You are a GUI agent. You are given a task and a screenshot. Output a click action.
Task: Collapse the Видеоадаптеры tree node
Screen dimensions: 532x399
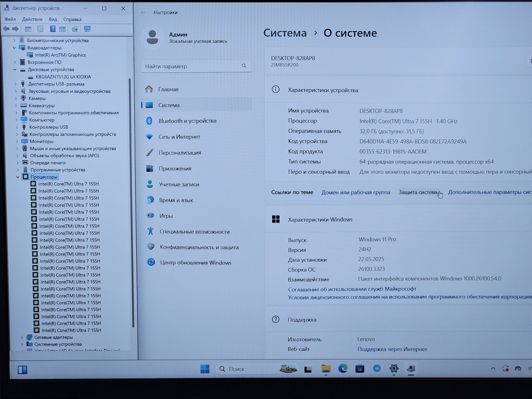(x=14, y=48)
